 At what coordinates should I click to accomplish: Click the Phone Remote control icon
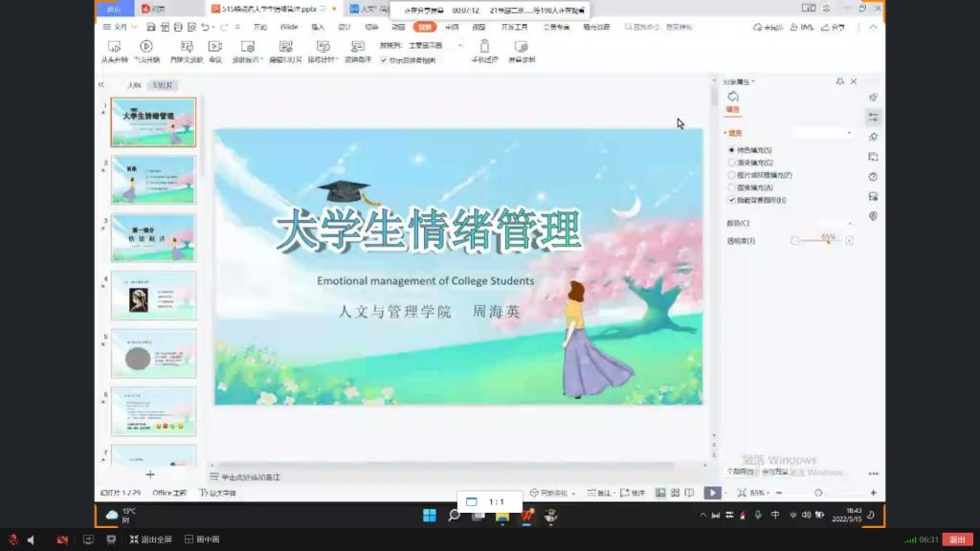click(x=484, y=46)
